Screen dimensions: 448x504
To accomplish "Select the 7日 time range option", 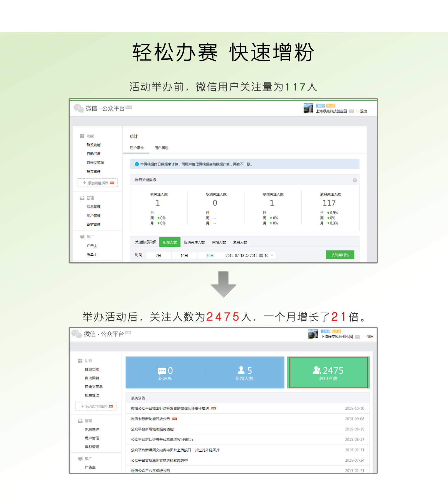I will [158, 255].
